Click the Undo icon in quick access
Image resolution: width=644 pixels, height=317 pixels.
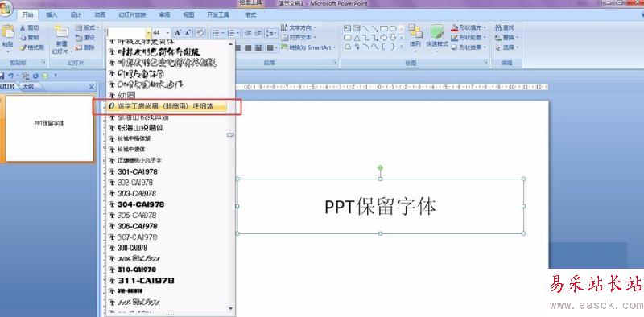[11, 76]
